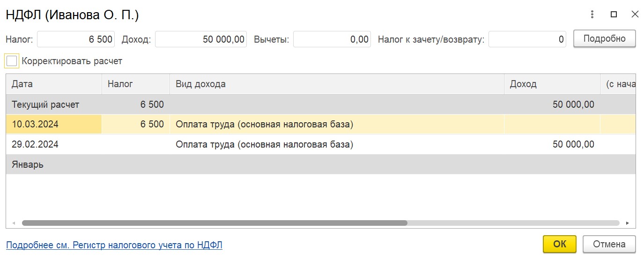This screenshot has width=644, height=260.
Task: Select the Январь group row
Action: [321, 164]
